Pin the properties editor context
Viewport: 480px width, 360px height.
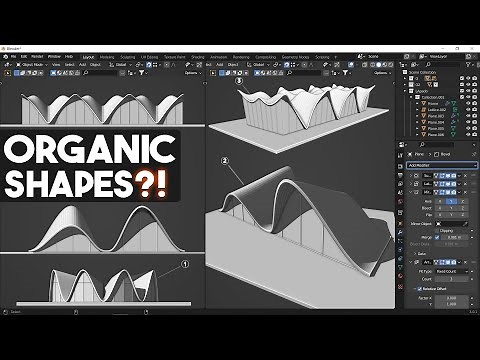474,154
